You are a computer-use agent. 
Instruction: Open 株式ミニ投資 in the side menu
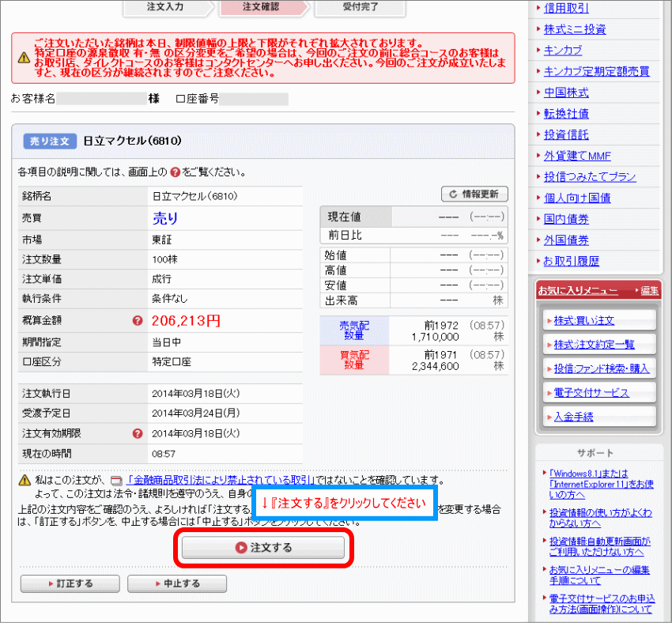click(575, 29)
